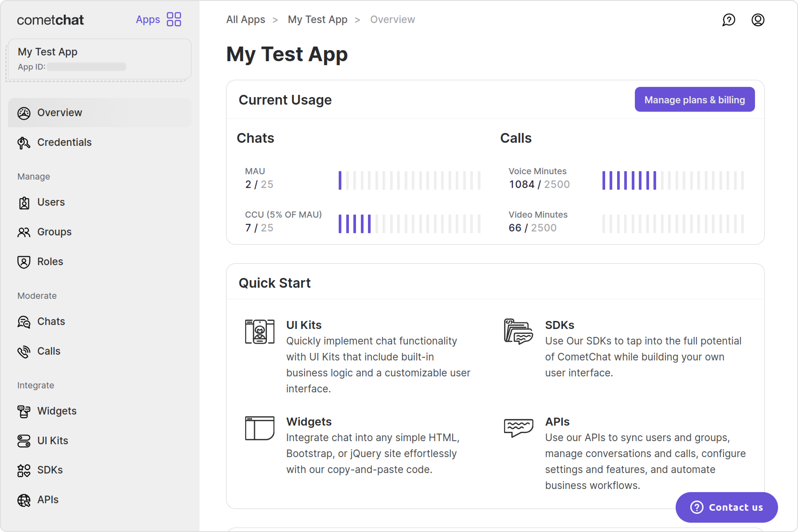Open the Apps grid icon
The width and height of the screenshot is (798, 532).
pyautogui.click(x=174, y=19)
